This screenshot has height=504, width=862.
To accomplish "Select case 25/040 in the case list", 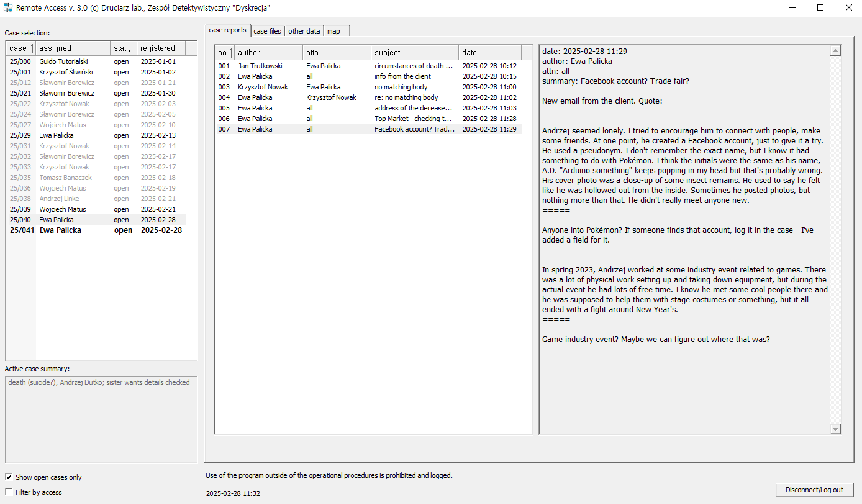I will 96,220.
